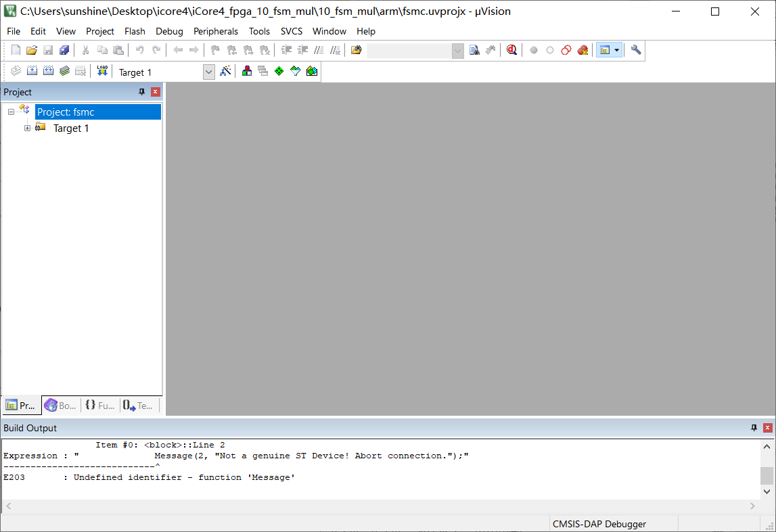Image resolution: width=776 pixels, height=532 pixels.
Task: Collapse the Project: fsmc tree node
Action: (x=12, y=112)
